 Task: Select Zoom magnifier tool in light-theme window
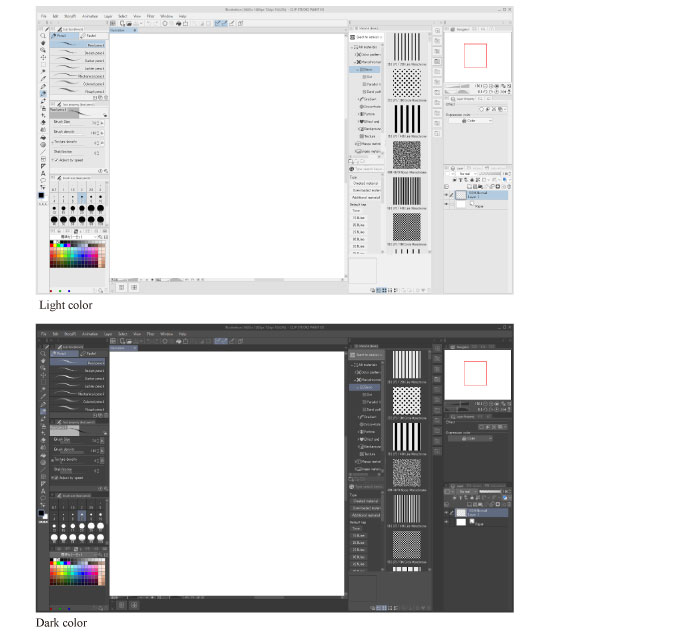43,36
